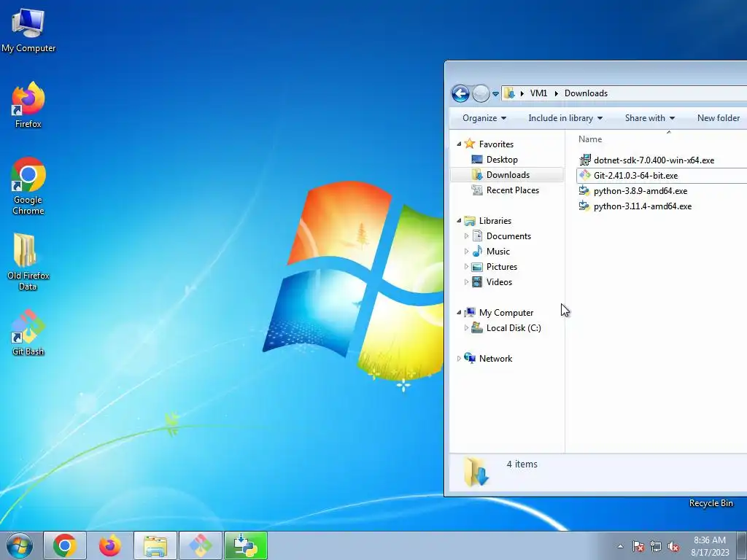Expand the Music library node

pos(466,251)
